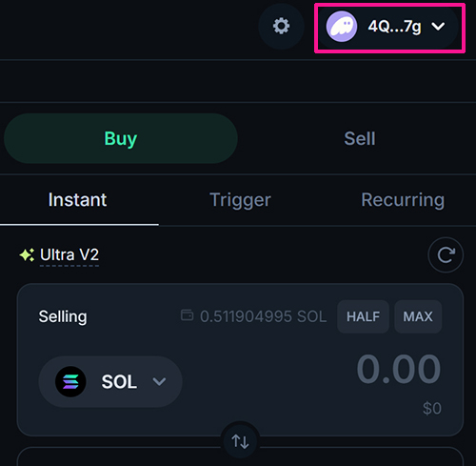
Task: Switch to the Instant tab
Action: 78,200
